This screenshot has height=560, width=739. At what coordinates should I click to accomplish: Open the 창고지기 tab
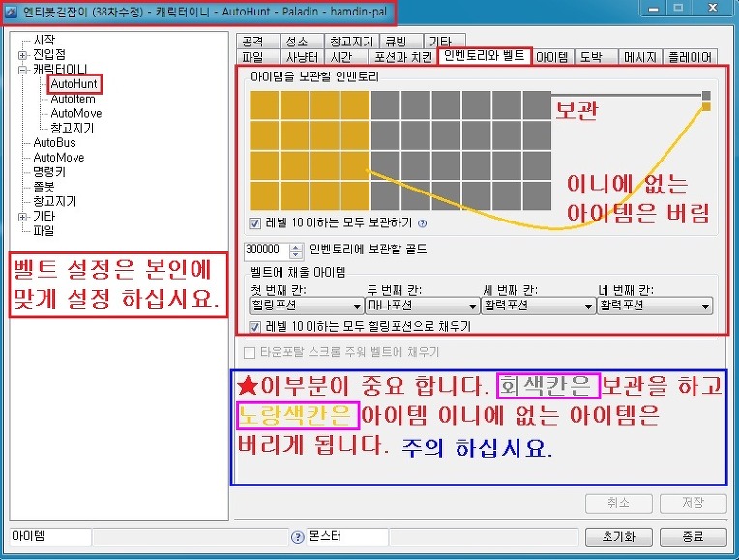[351, 42]
